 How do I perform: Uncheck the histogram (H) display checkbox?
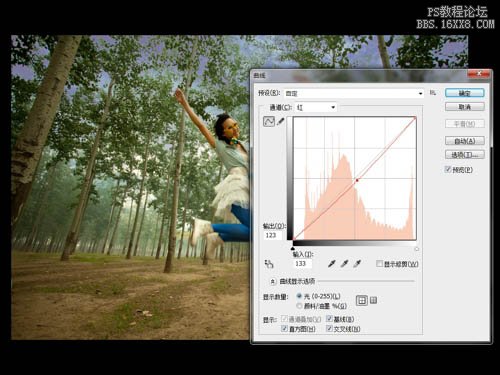click(284, 329)
